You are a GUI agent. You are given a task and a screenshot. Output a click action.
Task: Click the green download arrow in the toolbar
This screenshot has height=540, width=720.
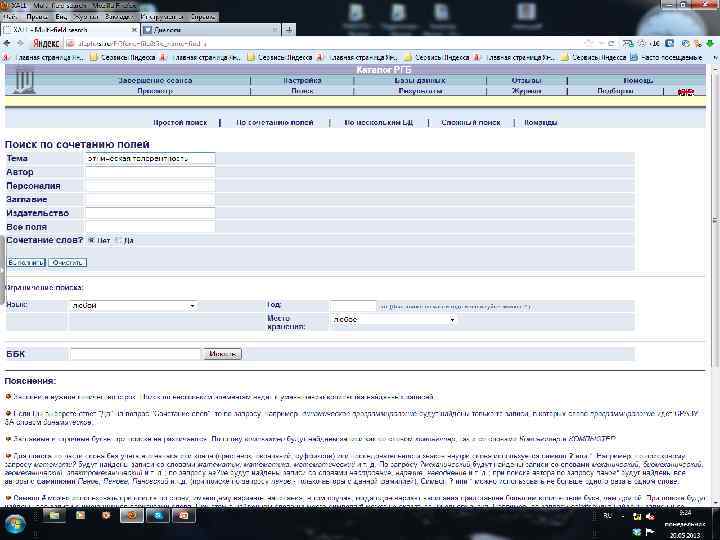pos(710,43)
